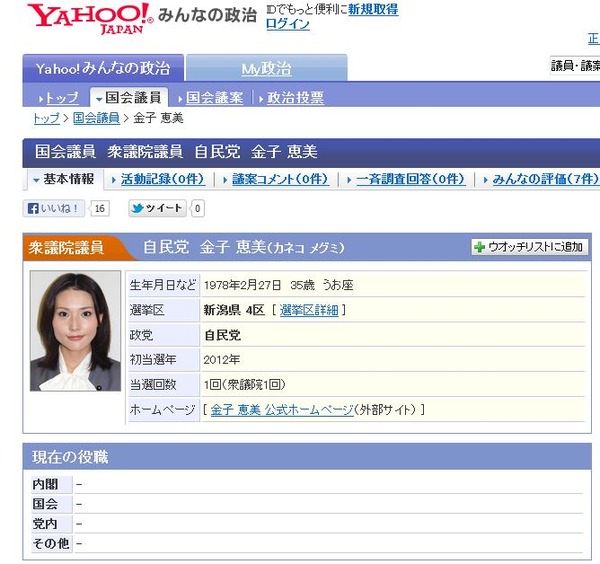
Task: Open the 活動記録(0件) sub-tab
Action: click(163, 179)
